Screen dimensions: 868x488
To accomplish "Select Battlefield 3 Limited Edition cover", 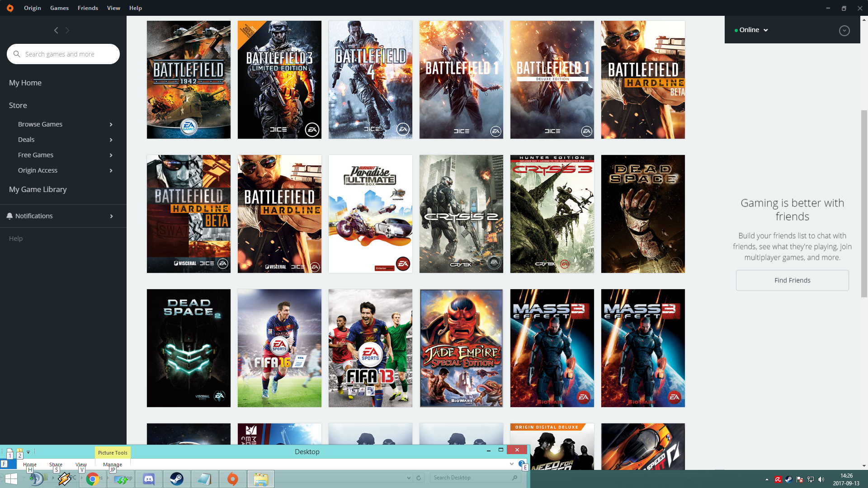I will [x=279, y=80].
